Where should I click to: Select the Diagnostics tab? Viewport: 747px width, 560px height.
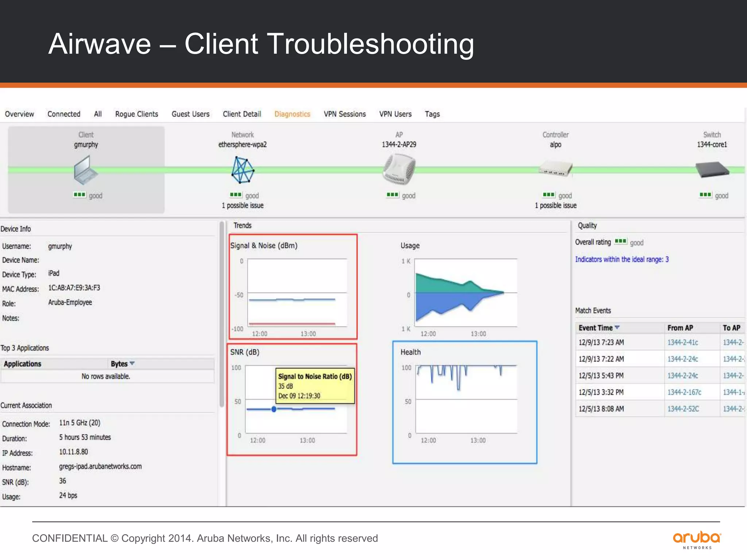click(293, 114)
